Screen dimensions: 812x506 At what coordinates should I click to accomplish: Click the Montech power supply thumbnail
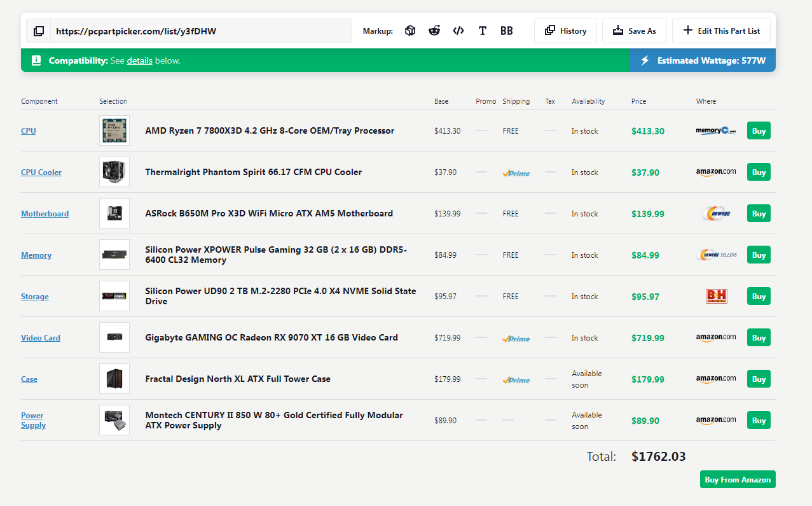point(114,420)
